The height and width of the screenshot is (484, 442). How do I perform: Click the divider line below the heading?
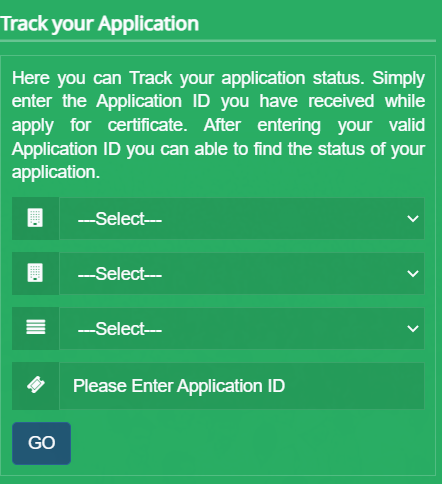coord(218,41)
